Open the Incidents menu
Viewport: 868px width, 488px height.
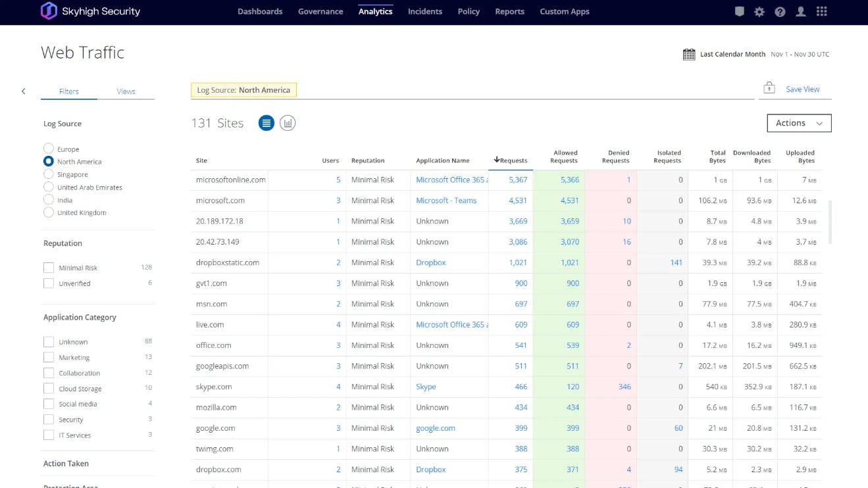click(424, 12)
